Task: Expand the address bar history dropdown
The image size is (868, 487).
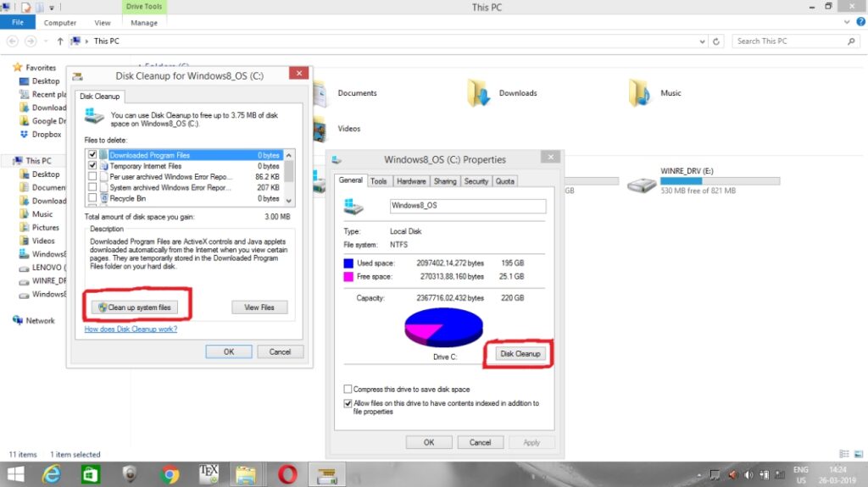Action: [x=702, y=42]
